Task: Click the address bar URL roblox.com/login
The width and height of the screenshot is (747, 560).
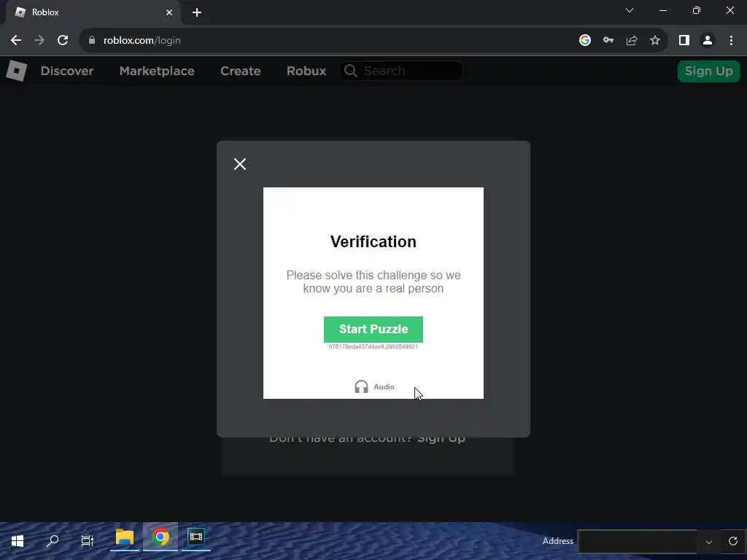Action: pos(142,41)
